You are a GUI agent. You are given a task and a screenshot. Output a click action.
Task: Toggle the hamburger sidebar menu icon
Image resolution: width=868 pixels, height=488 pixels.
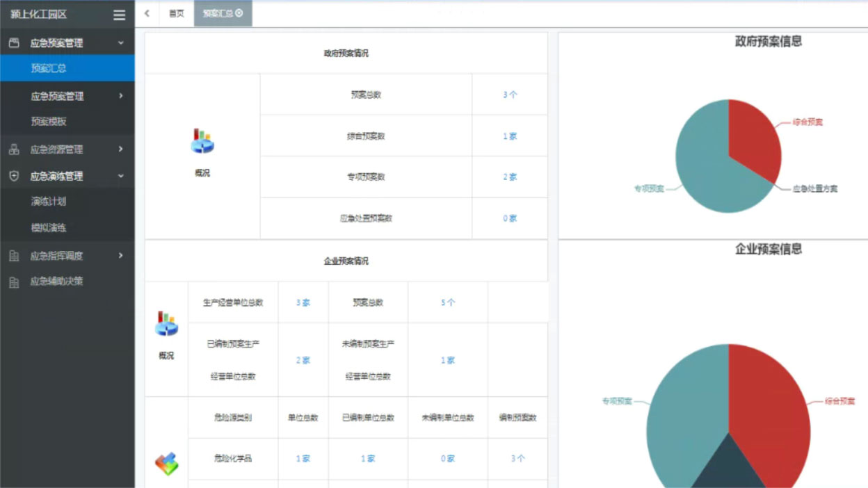point(119,15)
